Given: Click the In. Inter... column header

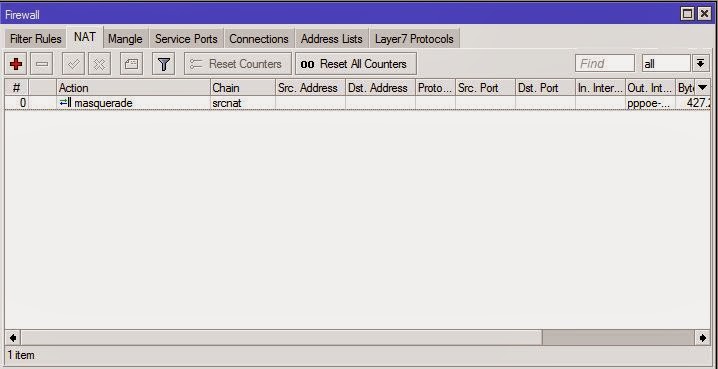Looking at the screenshot, I should (600, 87).
